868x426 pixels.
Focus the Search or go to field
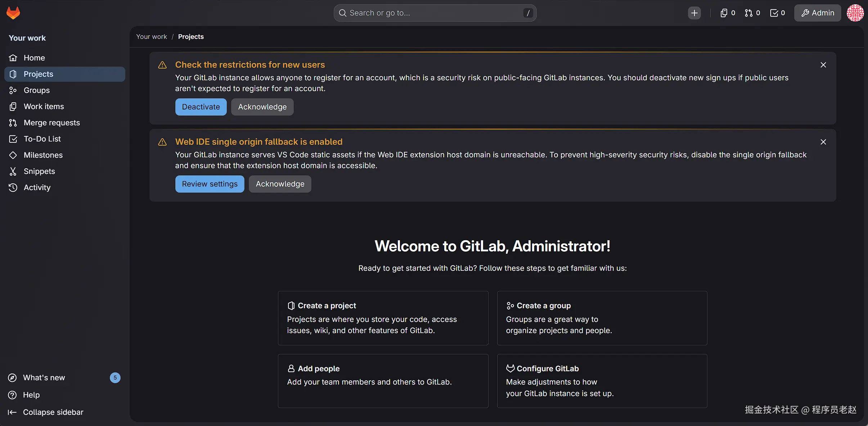(x=435, y=13)
